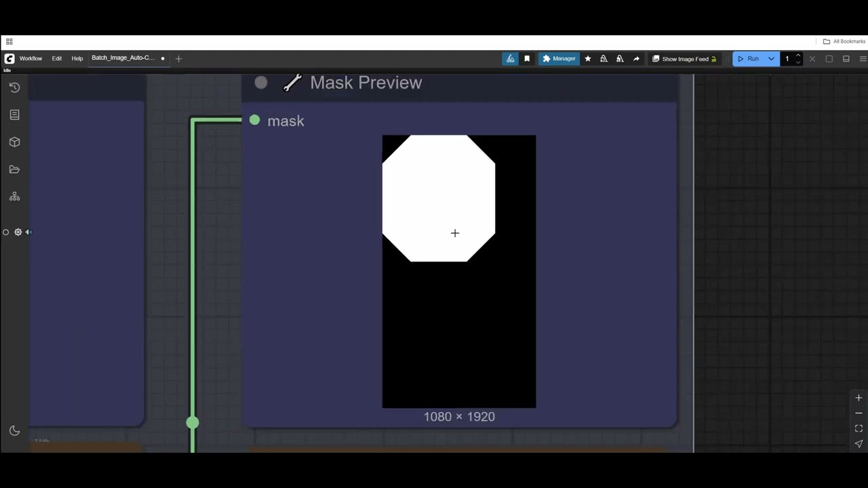The image size is (868, 488).
Task: Show Image Feed button
Action: pos(684,59)
